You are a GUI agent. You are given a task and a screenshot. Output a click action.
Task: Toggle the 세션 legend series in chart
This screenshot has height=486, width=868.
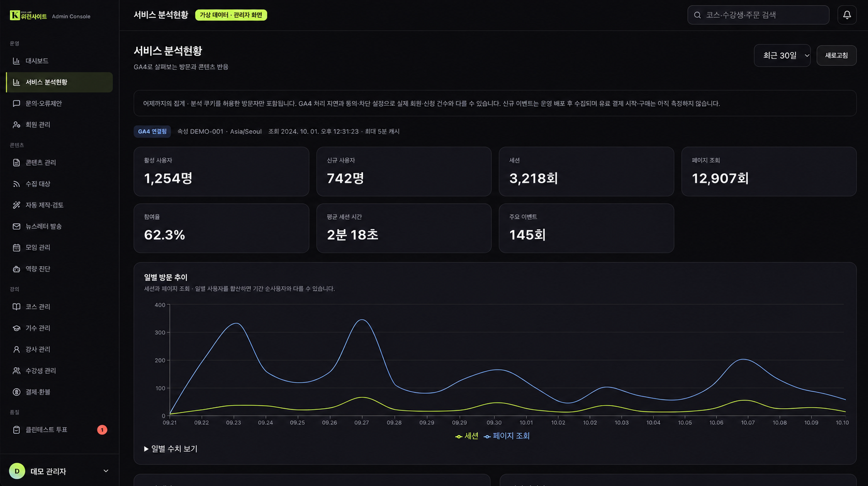467,436
